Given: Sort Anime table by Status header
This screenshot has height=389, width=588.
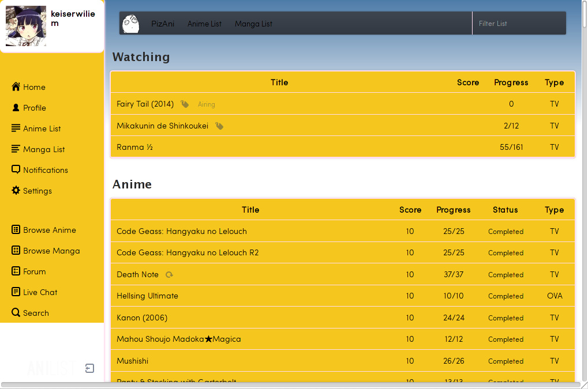Looking at the screenshot, I should pyautogui.click(x=505, y=210).
